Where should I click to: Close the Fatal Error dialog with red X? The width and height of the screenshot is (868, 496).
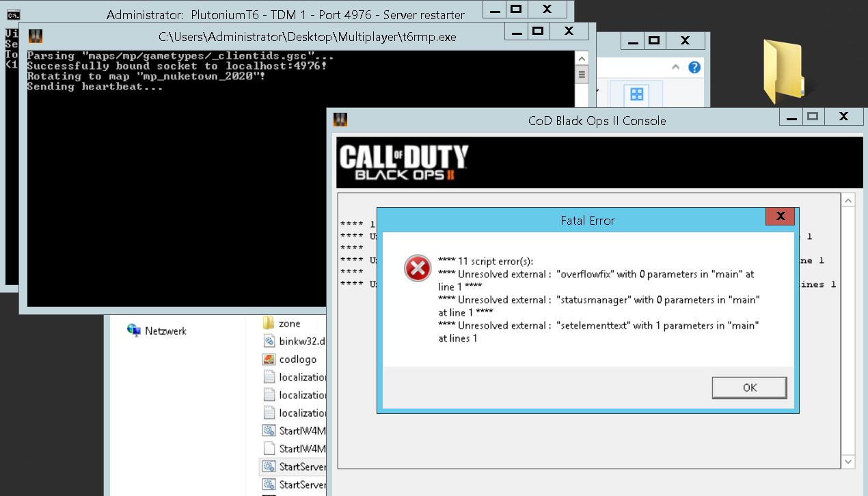[780, 217]
